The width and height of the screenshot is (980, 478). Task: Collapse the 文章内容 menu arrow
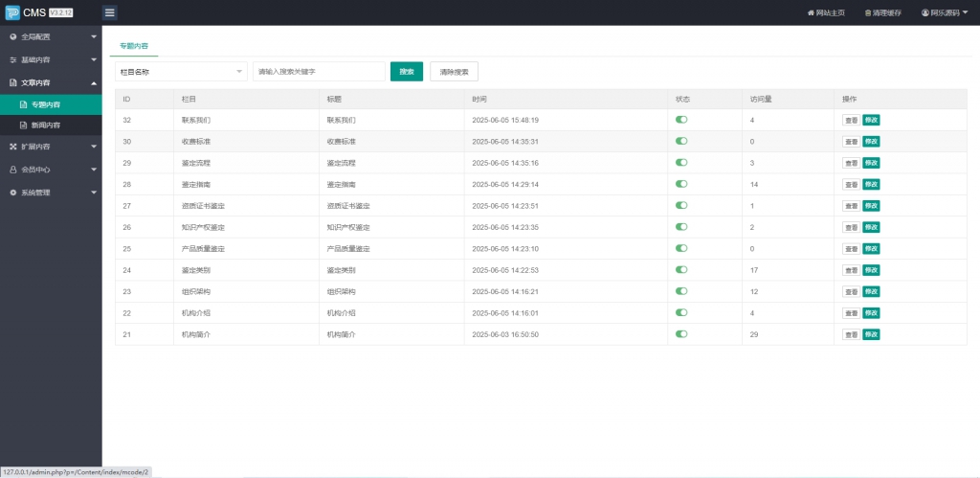(x=94, y=83)
